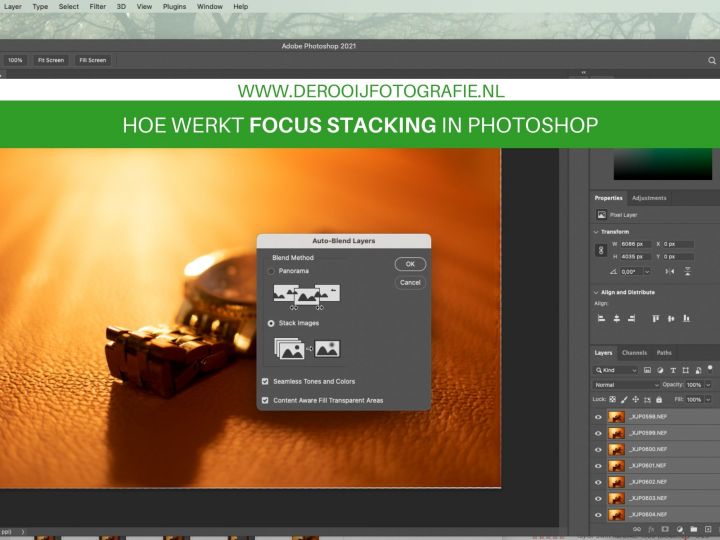The image size is (720, 540).
Task: Open the search icon in options bar
Action: pyautogui.click(x=712, y=60)
